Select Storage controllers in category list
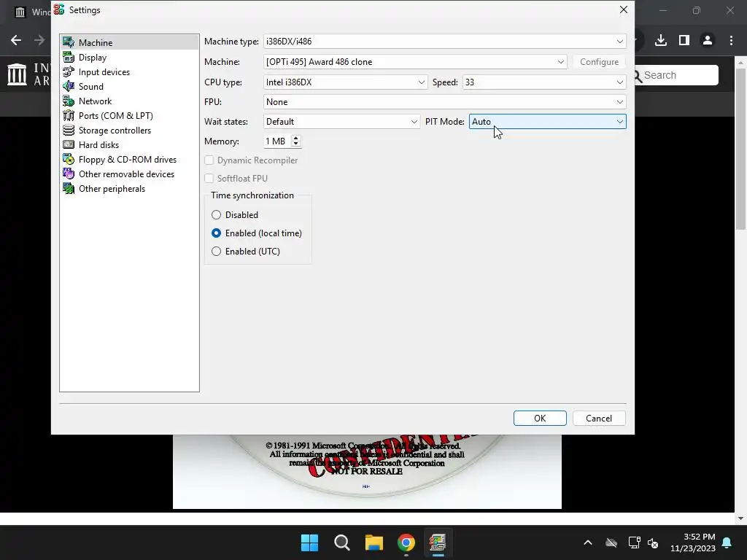 point(115,130)
